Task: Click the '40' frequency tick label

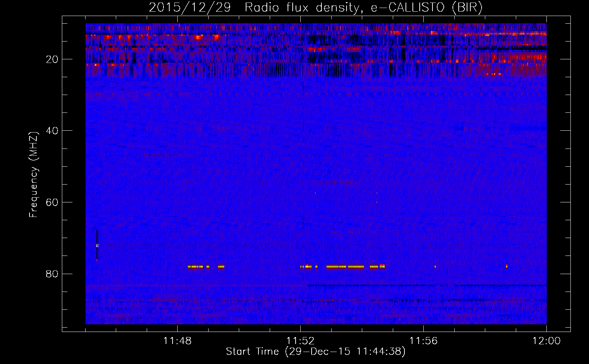Action: pos(52,131)
